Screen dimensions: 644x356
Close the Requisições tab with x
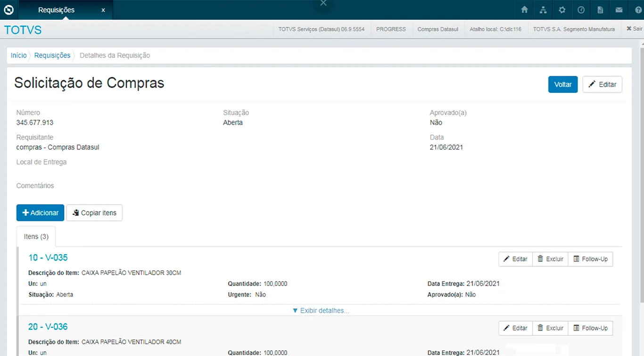(x=103, y=10)
